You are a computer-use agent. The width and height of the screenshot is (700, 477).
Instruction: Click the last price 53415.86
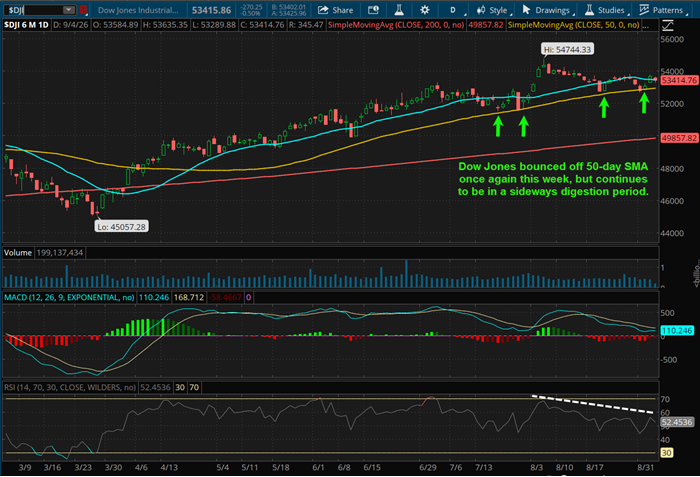212,10
